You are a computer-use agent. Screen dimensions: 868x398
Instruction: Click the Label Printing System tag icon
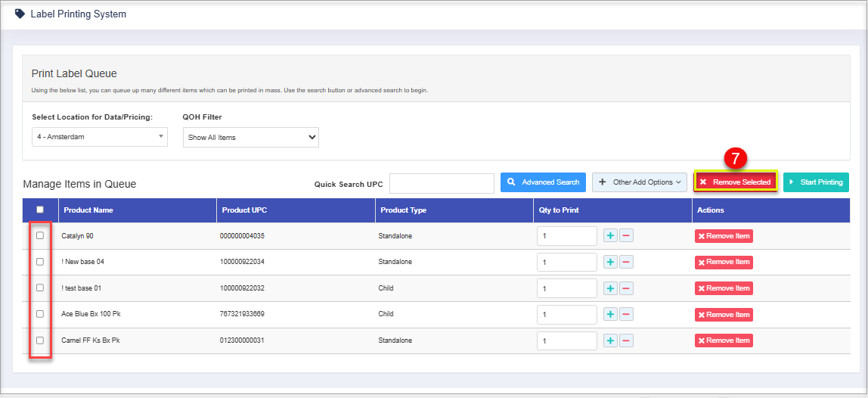click(x=20, y=14)
